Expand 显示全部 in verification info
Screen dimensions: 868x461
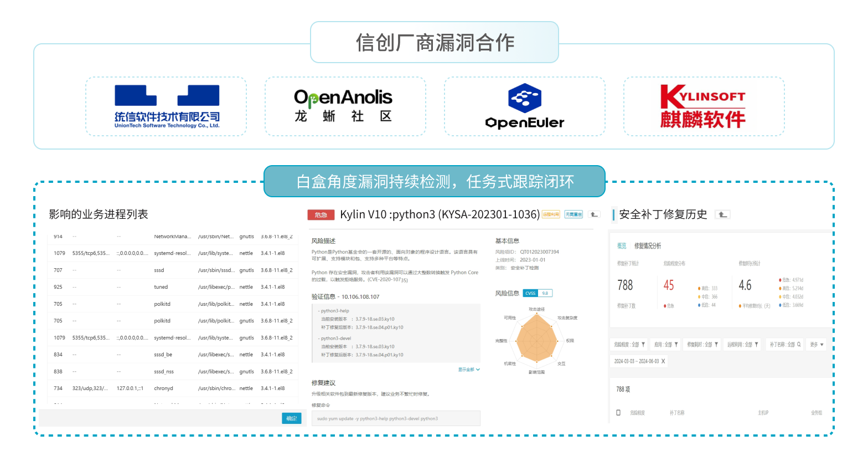(469, 370)
